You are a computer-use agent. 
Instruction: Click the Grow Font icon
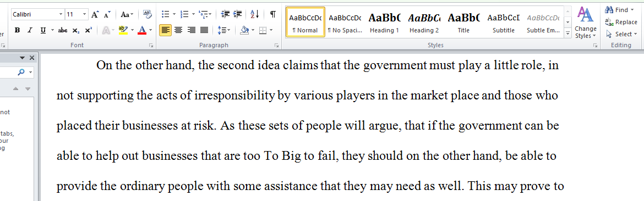tap(95, 14)
